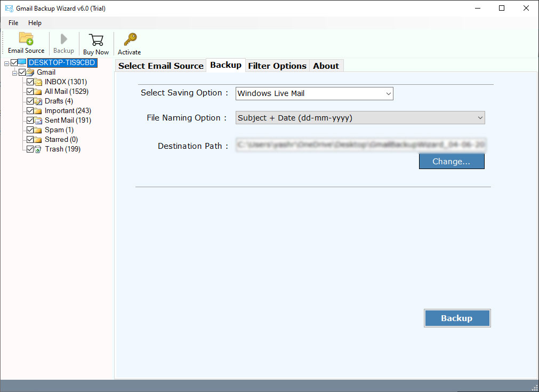The width and height of the screenshot is (539, 392).
Task: Uncheck the Gmail checkbox
Action: 22,72
